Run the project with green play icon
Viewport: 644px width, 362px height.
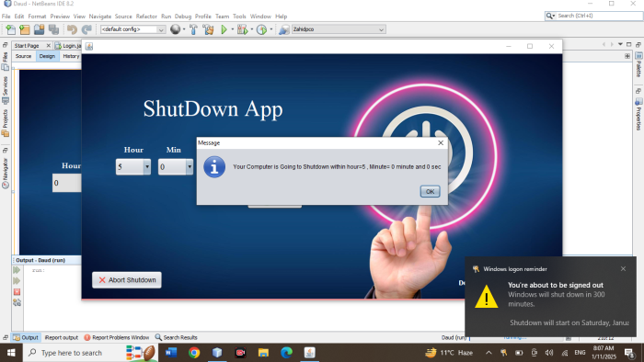click(x=224, y=29)
